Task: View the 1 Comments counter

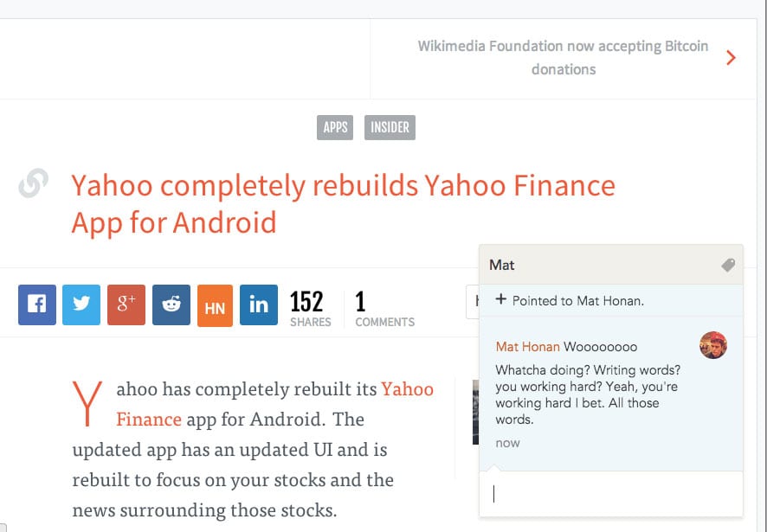Action: (384, 309)
